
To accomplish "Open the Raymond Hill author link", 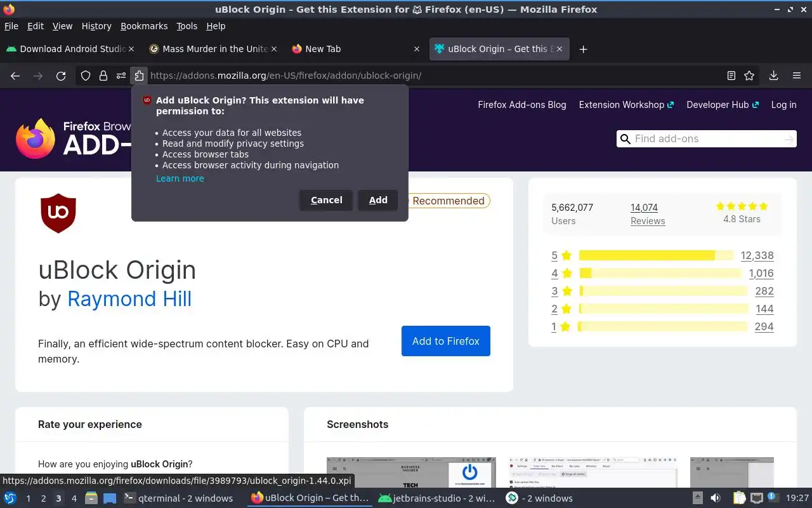I will coord(129,298).
